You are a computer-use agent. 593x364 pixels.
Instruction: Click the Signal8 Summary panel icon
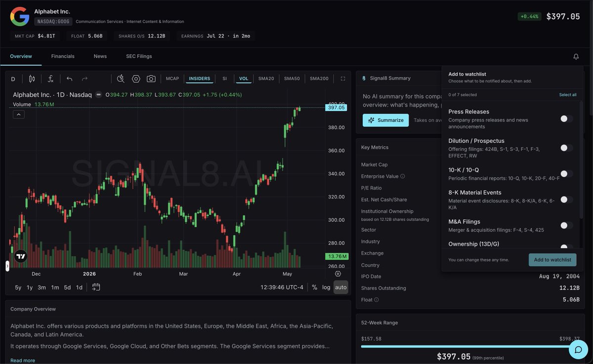click(x=364, y=78)
